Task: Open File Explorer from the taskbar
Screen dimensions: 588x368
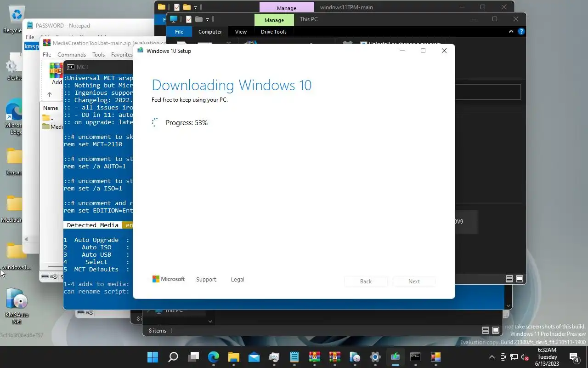Action: (234, 357)
